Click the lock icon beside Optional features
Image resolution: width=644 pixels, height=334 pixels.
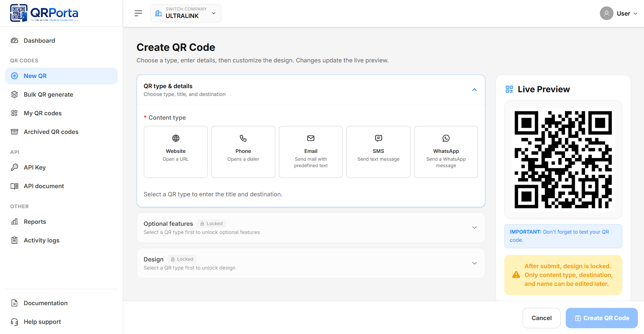pos(202,224)
